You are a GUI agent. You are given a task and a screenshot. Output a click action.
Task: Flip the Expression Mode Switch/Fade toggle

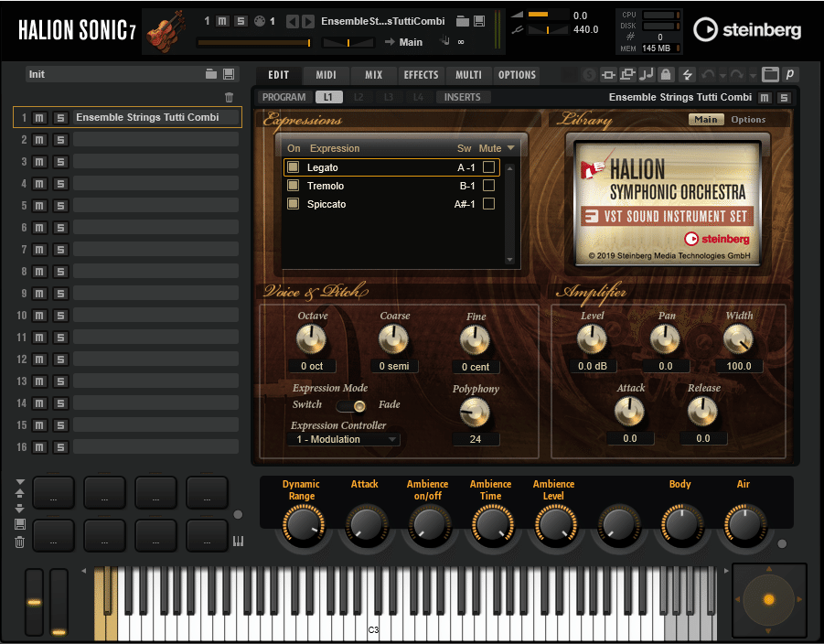point(351,406)
